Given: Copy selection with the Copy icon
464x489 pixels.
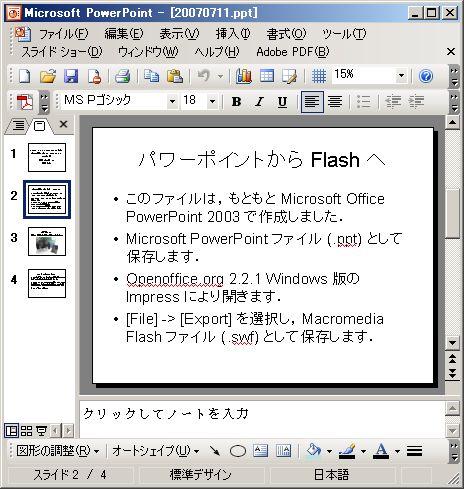Looking at the screenshot, I should tap(151, 76).
